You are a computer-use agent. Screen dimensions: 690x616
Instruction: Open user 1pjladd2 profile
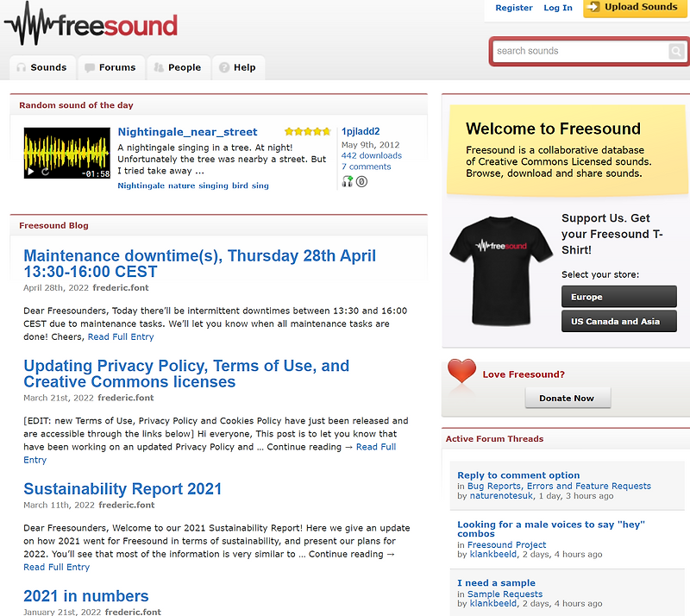pos(361,131)
